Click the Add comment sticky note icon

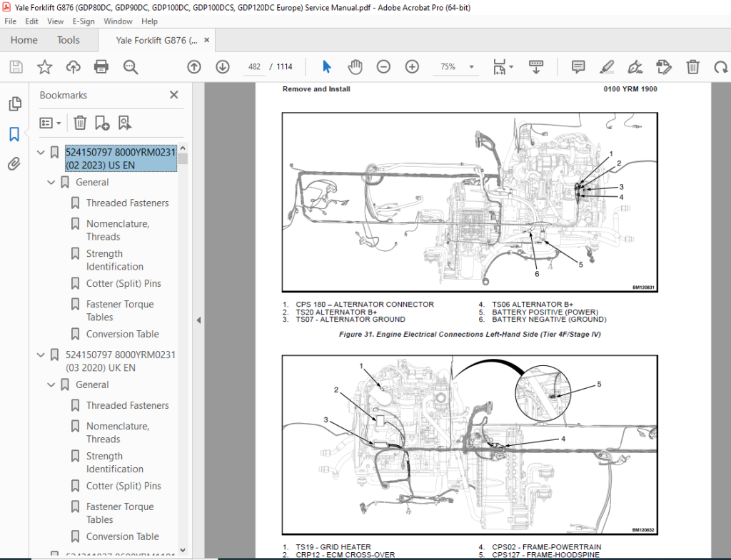point(578,67)
